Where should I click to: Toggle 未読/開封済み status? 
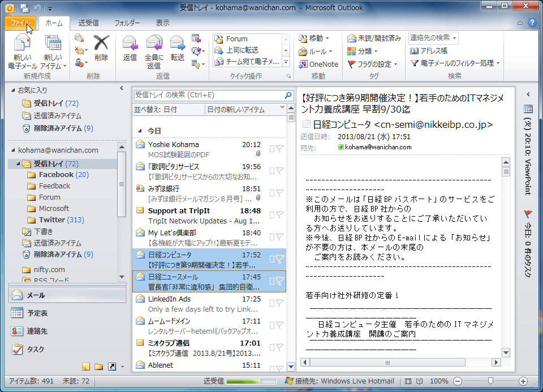pos(374,38)
